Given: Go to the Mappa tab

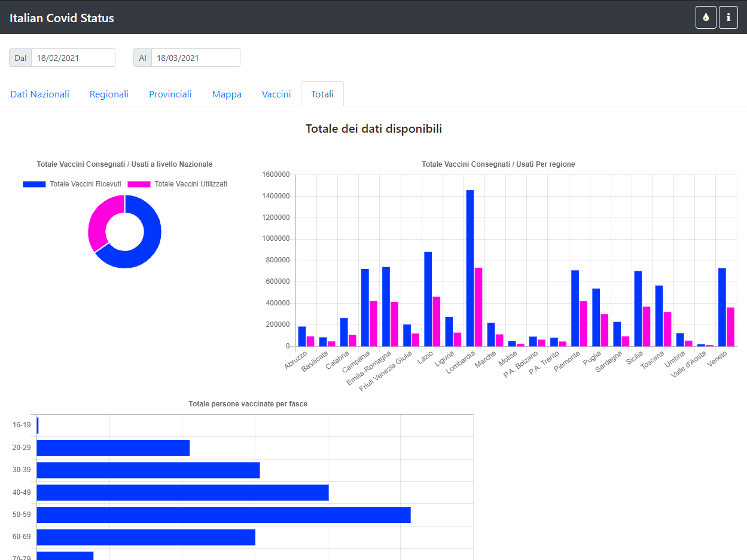Looking at the screenshot, I should pos(227,94).
